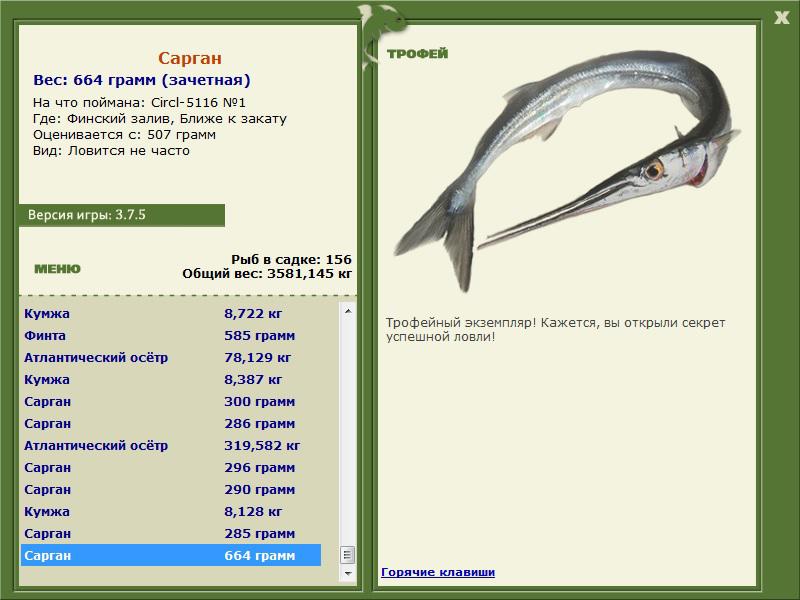Click the 'Вес: 664 грамм (зачетная)' line
The width and height of the screenshot is (800, 600).
coord(142,80)
